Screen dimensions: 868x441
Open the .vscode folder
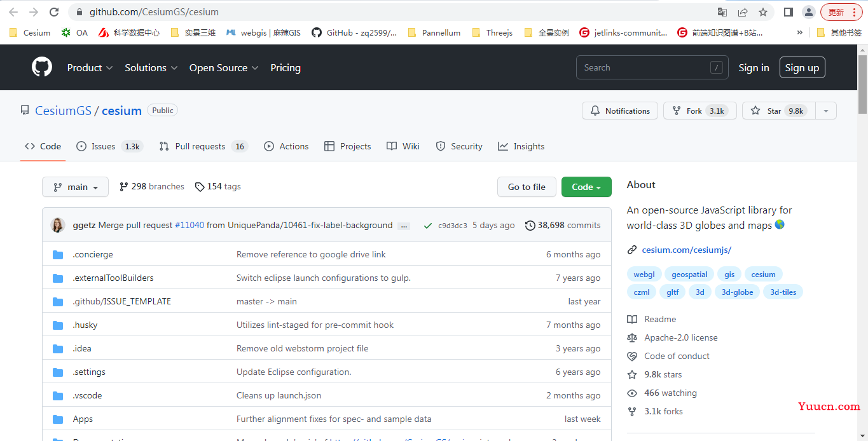coord(87,395)
